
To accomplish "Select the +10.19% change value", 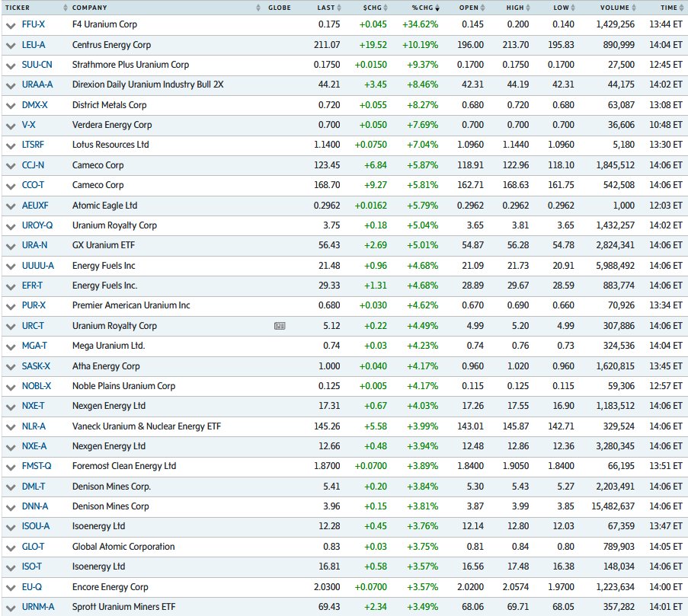I will [x=420, y=45].
